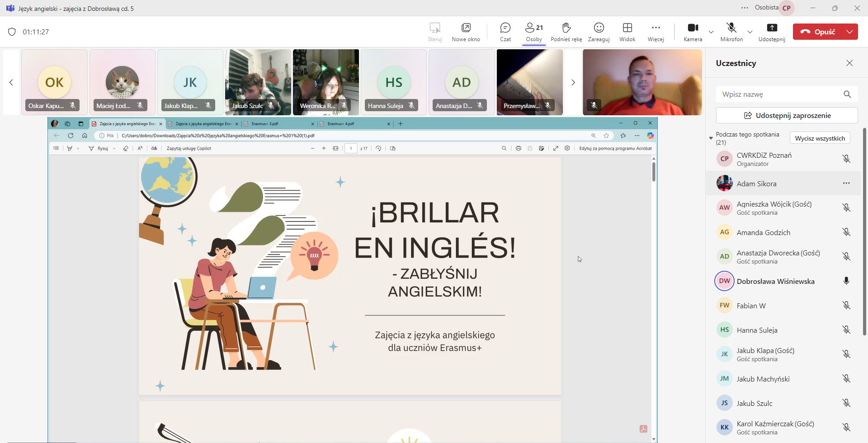Open Rysuj dropdown arrow in shared PDF toolbar
This screenshot has height=443, width=868.
[114, 148]
